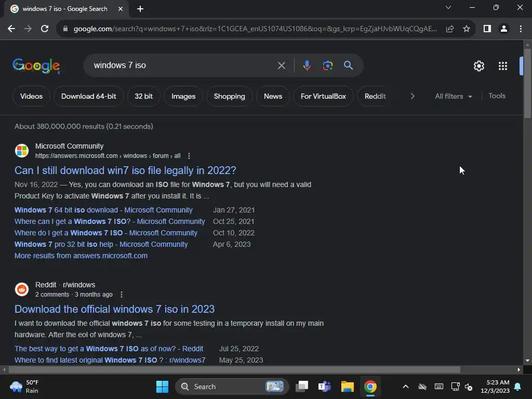Reload the Google search page
The image size is (532, 399).
[x=45, y=29]
